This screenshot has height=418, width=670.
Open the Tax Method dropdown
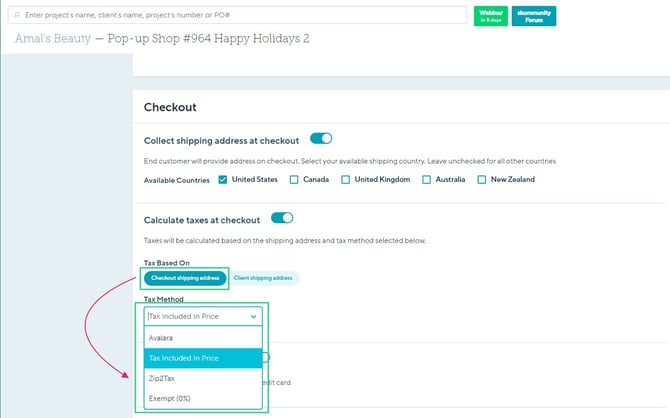click(x=202, y=315)
